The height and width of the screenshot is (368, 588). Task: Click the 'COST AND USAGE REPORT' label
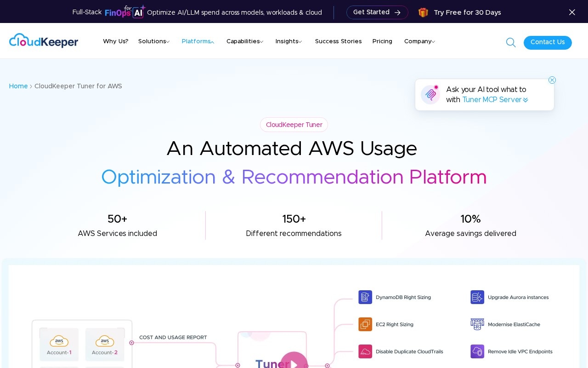[x=173, y=337]
